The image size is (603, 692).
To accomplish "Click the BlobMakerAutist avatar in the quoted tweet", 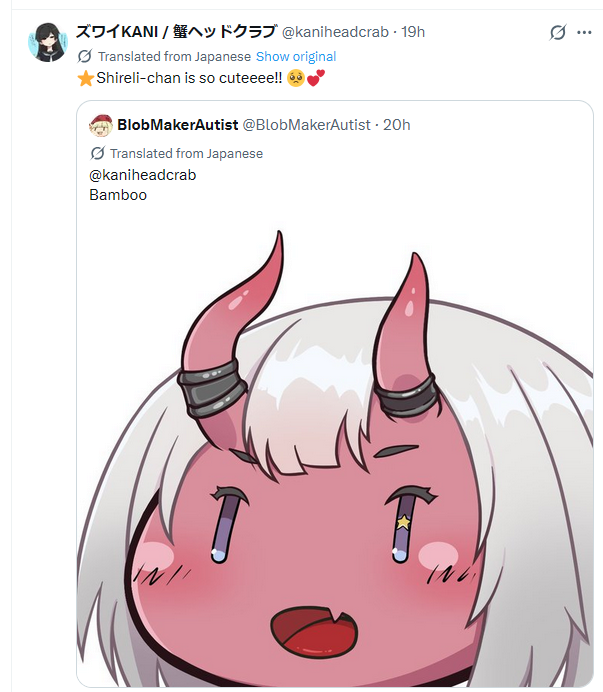I will [x=101, y=125].
